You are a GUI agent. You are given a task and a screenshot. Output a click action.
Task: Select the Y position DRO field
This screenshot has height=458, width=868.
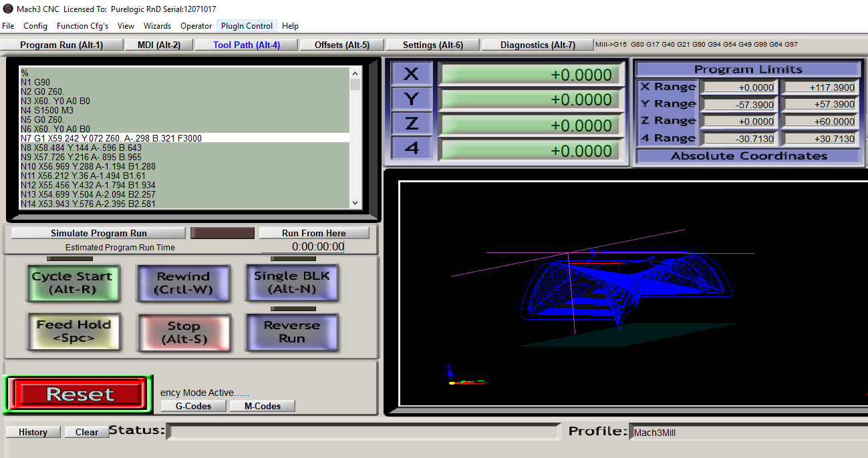click(530, 99)
